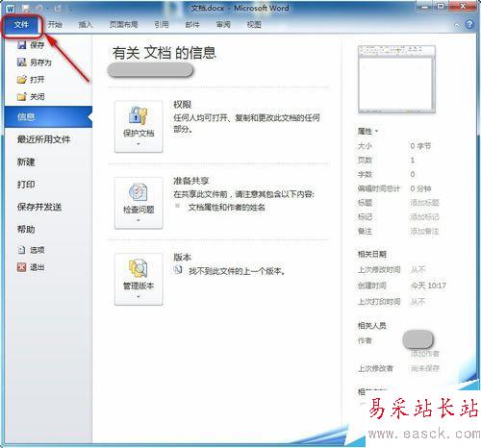The image size is (481, 448).
Task: Switch to the Home (开始) tab
Action: click(55, 25)
